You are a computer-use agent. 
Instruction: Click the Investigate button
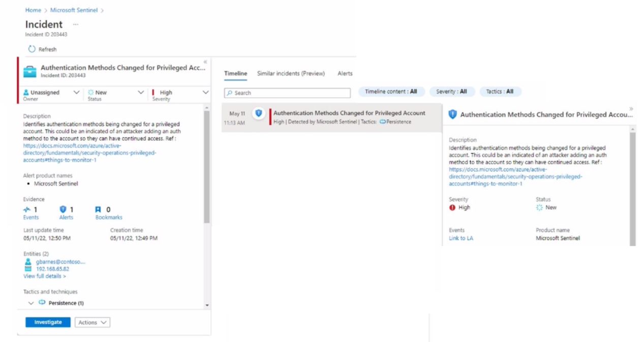[48, 322]
